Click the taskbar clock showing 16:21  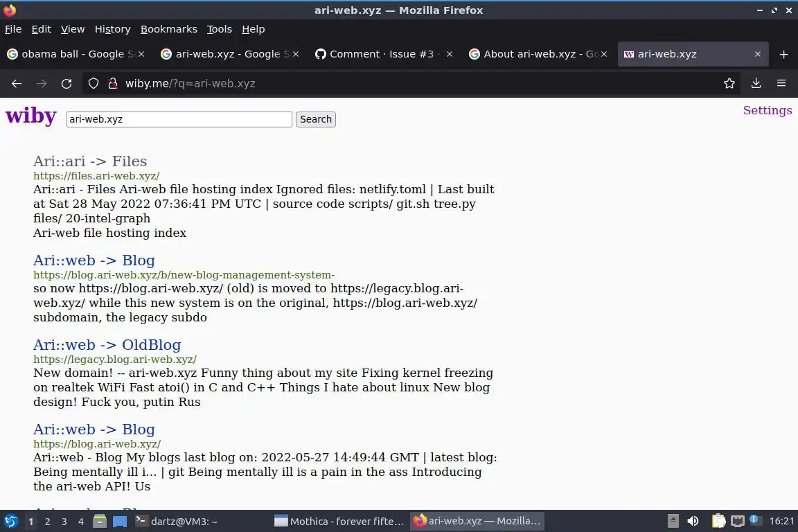(781, 522)
